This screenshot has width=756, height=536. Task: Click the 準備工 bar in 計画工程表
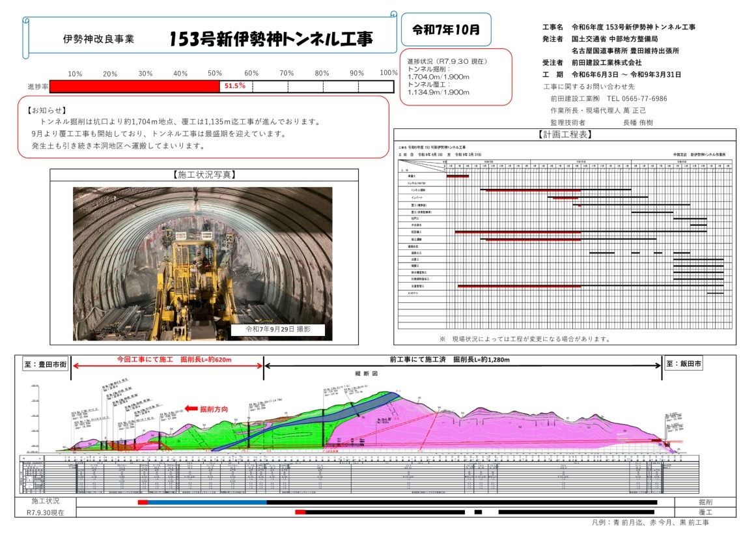point(458,176)
